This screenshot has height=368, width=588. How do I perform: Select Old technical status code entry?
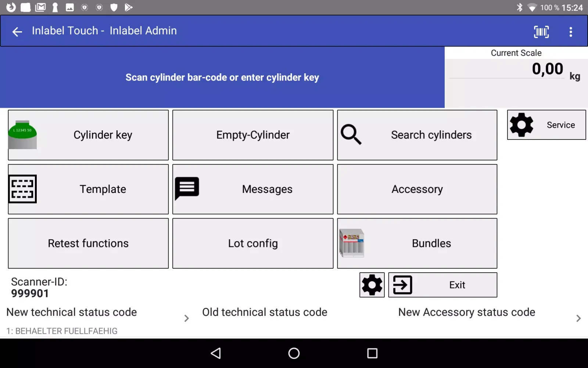[x=265, y=312]
